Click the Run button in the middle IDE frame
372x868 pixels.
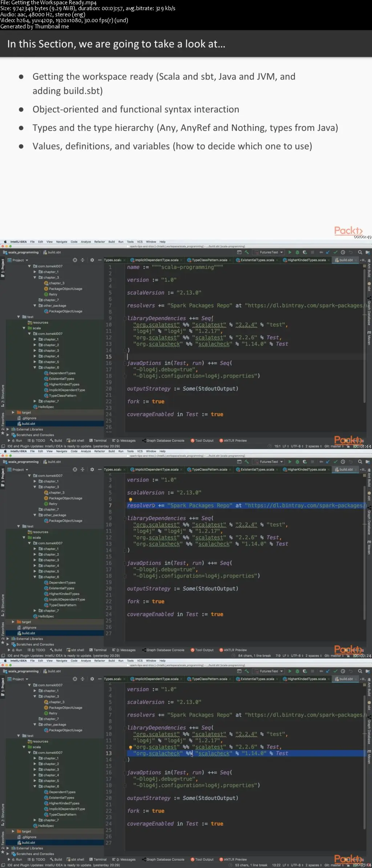coord(290,461)
